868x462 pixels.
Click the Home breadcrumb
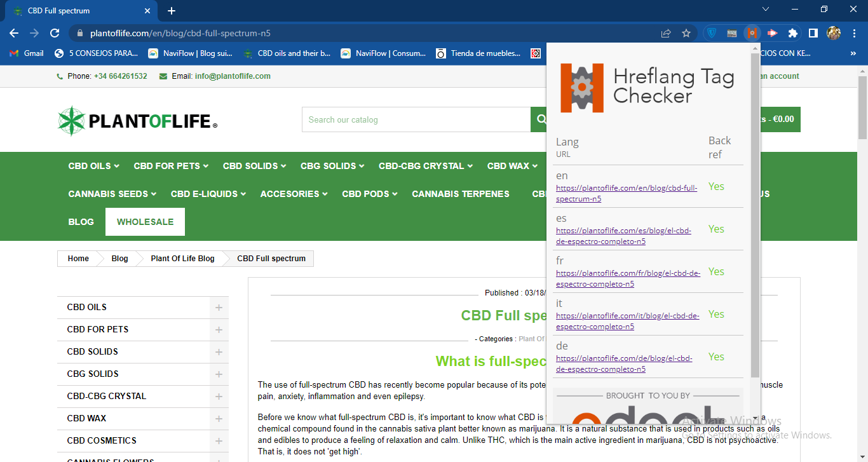coord(78,259)
